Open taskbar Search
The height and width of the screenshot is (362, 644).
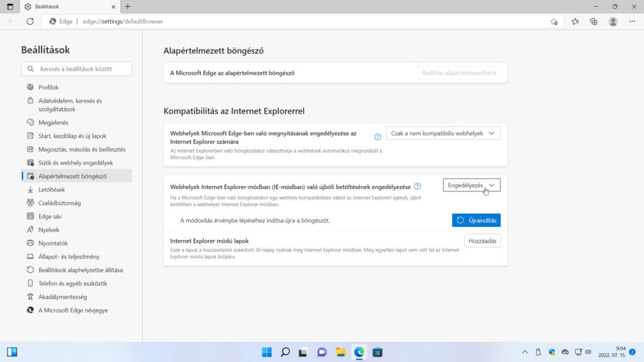click(x=286, y=352)
